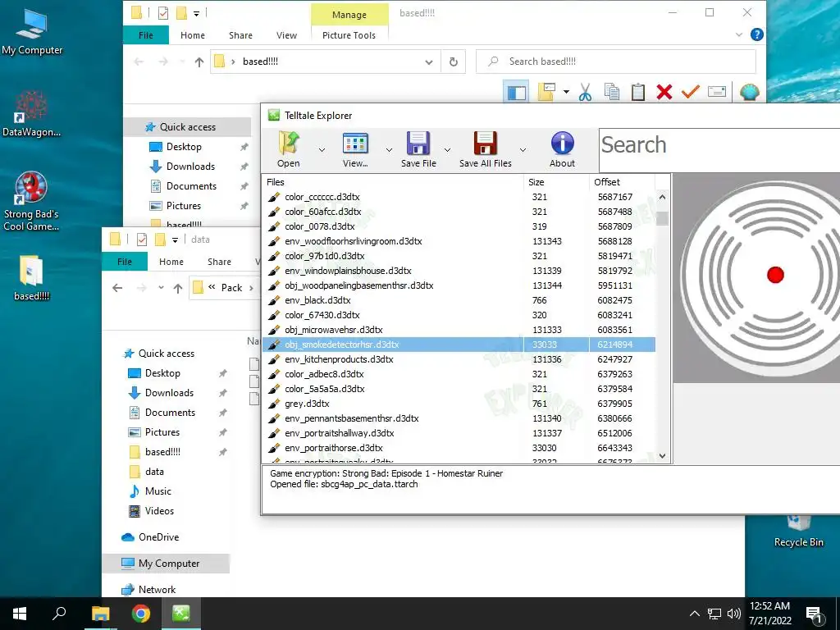Expand the ribbon chevron in based!!!! window

(739, 34)
